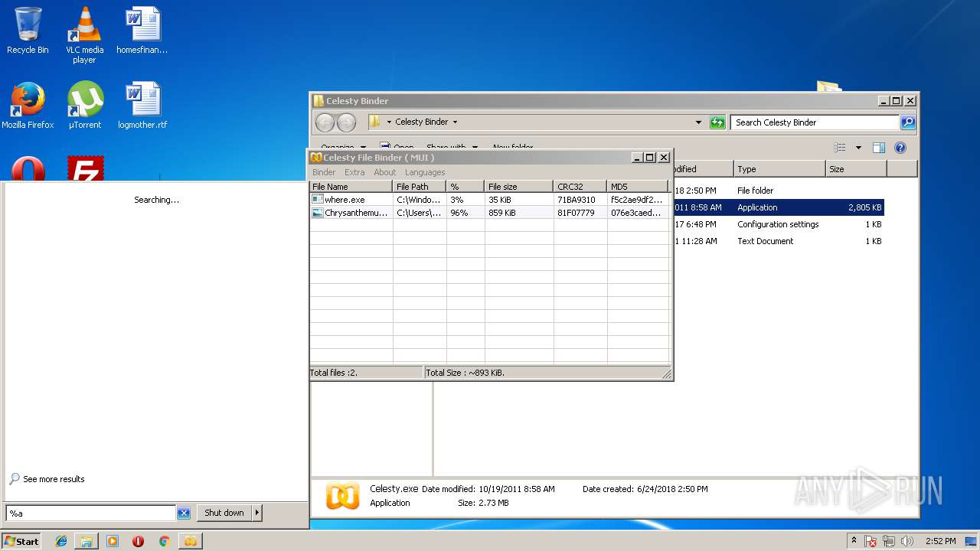980x551 pixels.
Task: Open the Recycle Bin desktop icon
Action: coord(28,31)
